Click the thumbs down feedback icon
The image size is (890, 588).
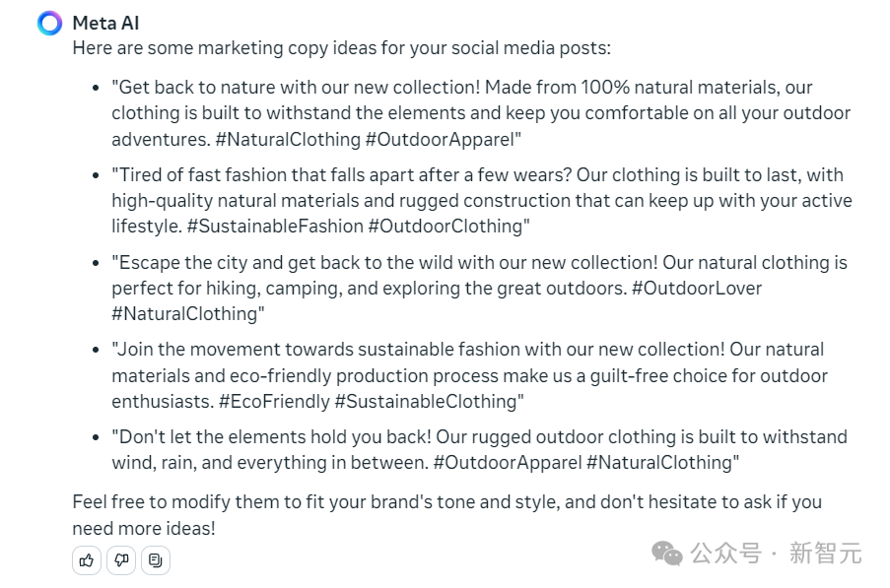point(121,560)
